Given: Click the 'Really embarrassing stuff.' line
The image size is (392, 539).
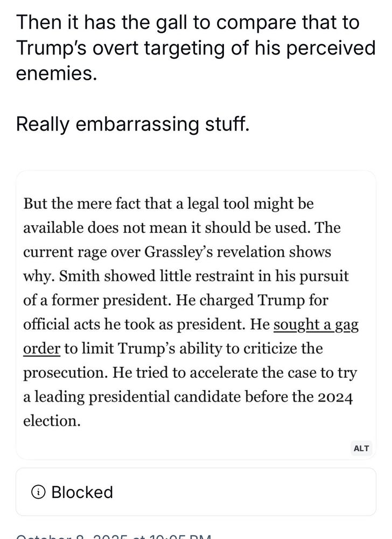Looking at the screenshot, I should [132, 124].
